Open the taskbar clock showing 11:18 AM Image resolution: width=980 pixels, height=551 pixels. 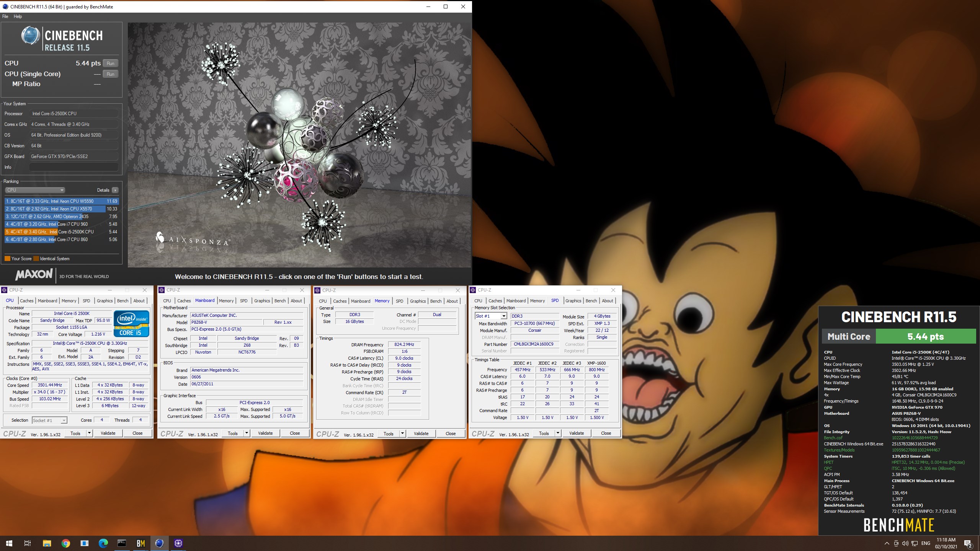(946, 543)
